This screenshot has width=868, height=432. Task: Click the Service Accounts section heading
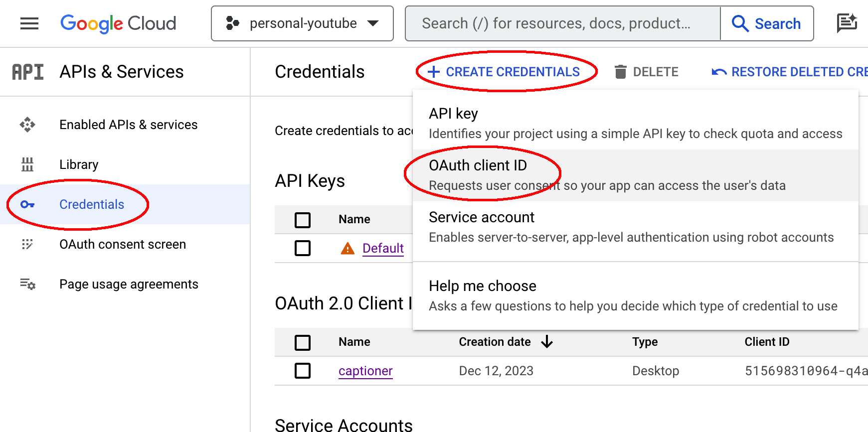344,425
